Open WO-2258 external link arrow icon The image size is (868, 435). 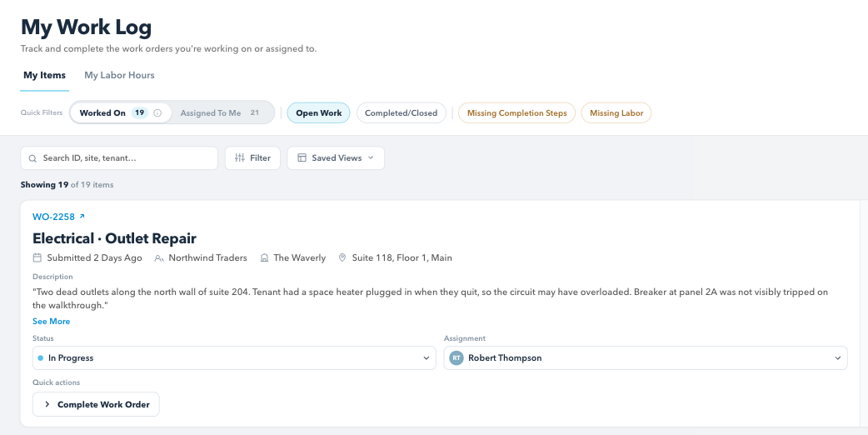(x=82, y=217)
